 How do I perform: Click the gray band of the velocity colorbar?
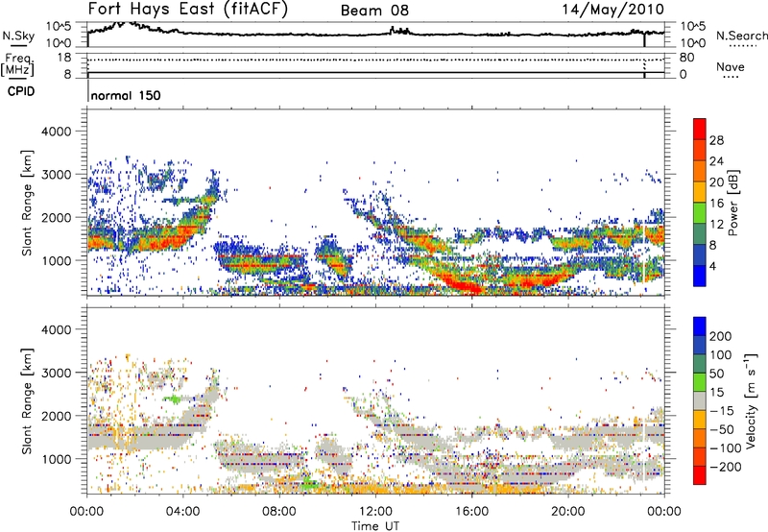[x=700, y=401]
